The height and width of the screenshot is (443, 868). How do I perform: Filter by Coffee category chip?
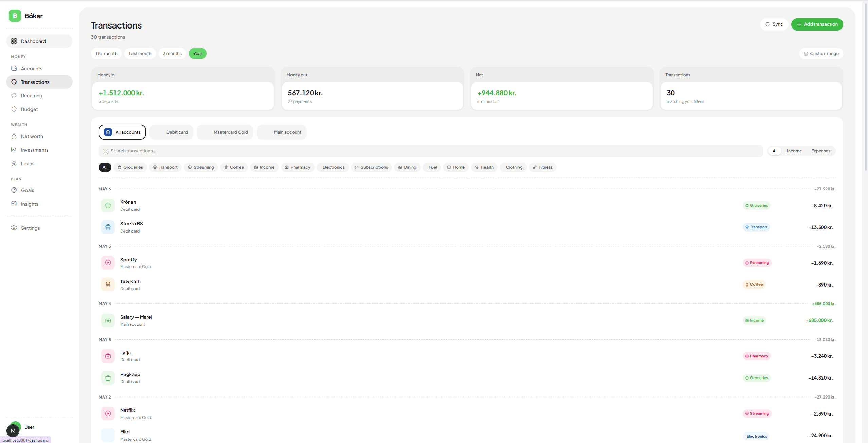[234, 167]
